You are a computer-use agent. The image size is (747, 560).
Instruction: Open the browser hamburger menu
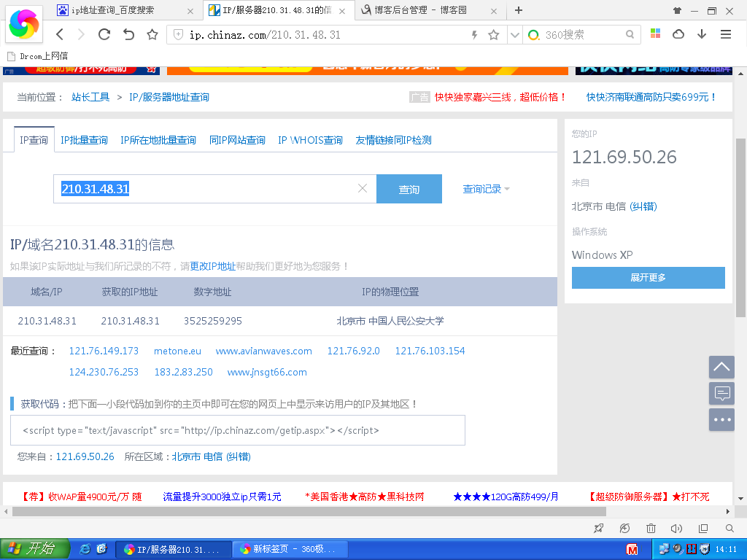click(726, 34)
